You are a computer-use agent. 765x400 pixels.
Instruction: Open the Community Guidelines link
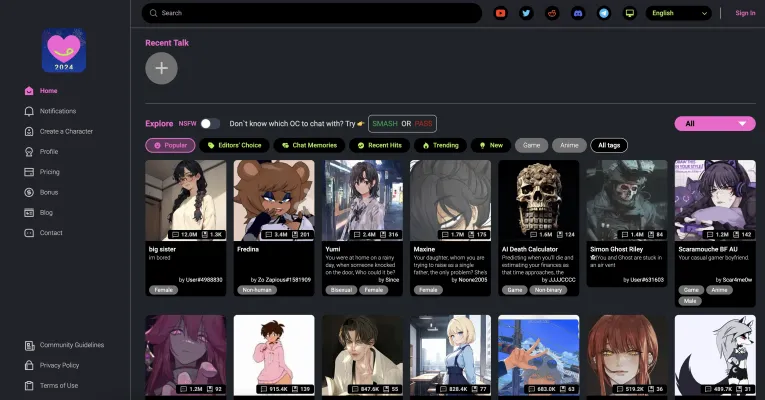[72, 345]
